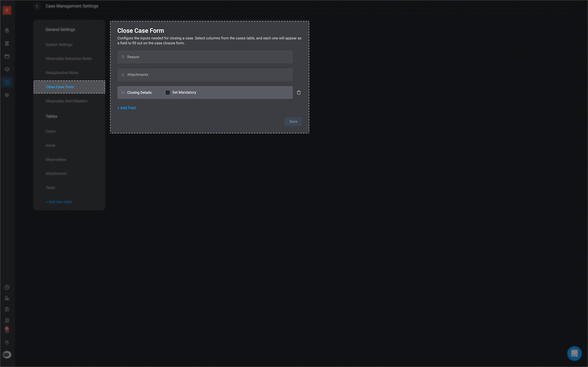Image resolution: width=588 pixels, height=367 pixels.
Task: Open the Observables table settings
Action: 56,160
